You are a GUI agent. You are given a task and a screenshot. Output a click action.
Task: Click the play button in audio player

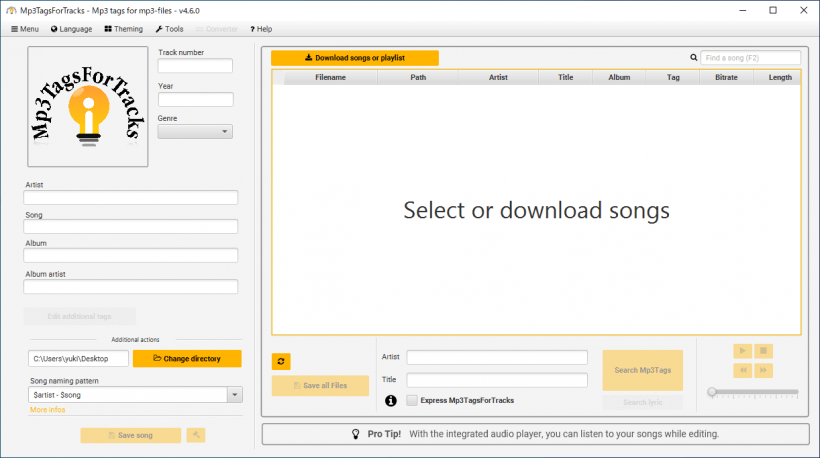pyautogui.click(x=743, y=351)
